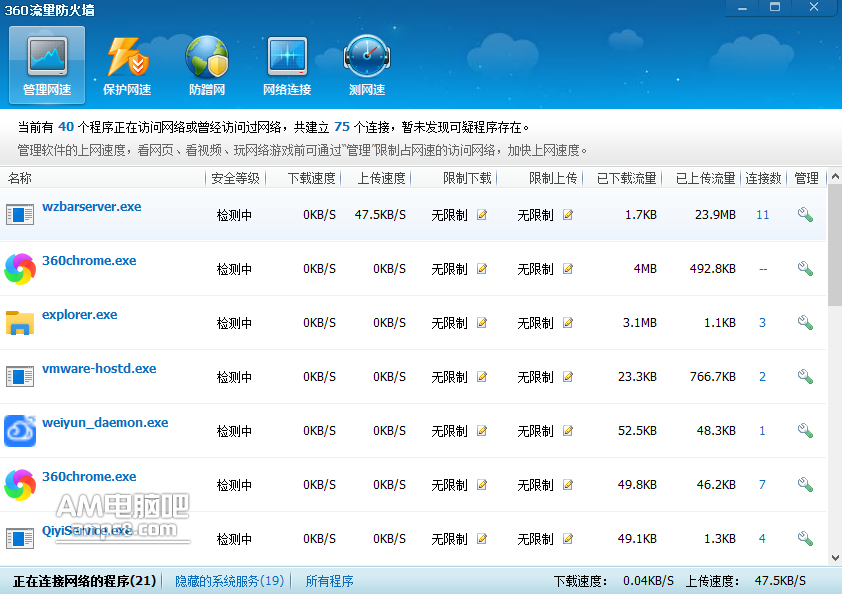842x594 pixels.
Task: Open the wrench manage menu for weiyun_daemon.exe
Action: [805, 431]
